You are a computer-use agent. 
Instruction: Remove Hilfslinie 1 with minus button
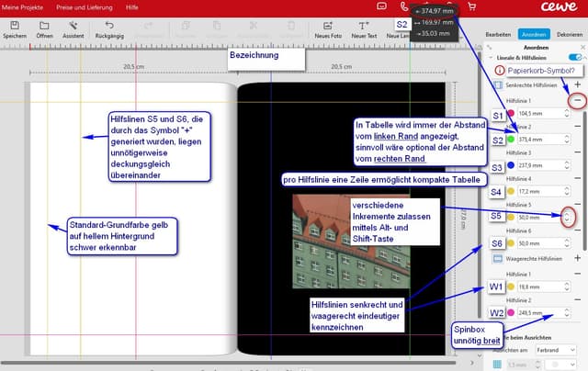576,100
